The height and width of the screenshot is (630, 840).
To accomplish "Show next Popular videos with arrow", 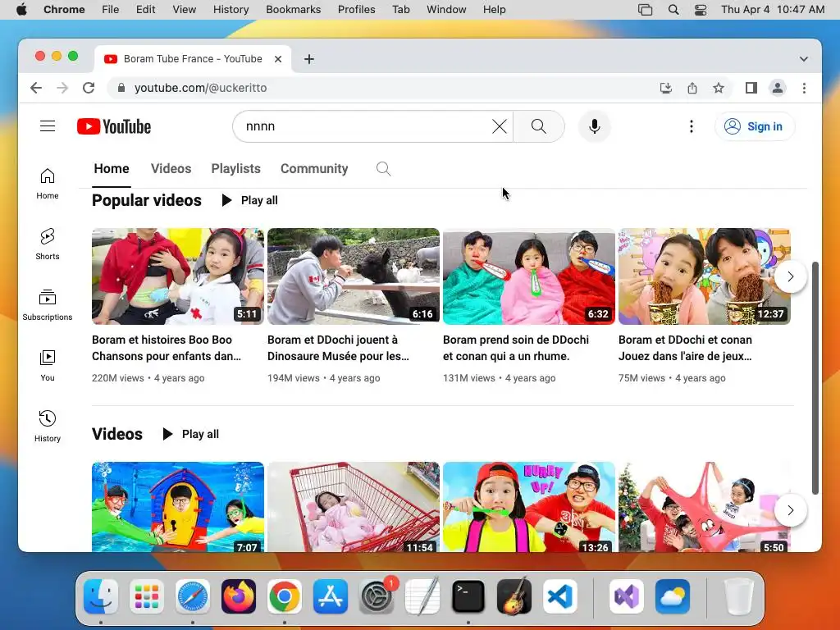I will (791, 276).
